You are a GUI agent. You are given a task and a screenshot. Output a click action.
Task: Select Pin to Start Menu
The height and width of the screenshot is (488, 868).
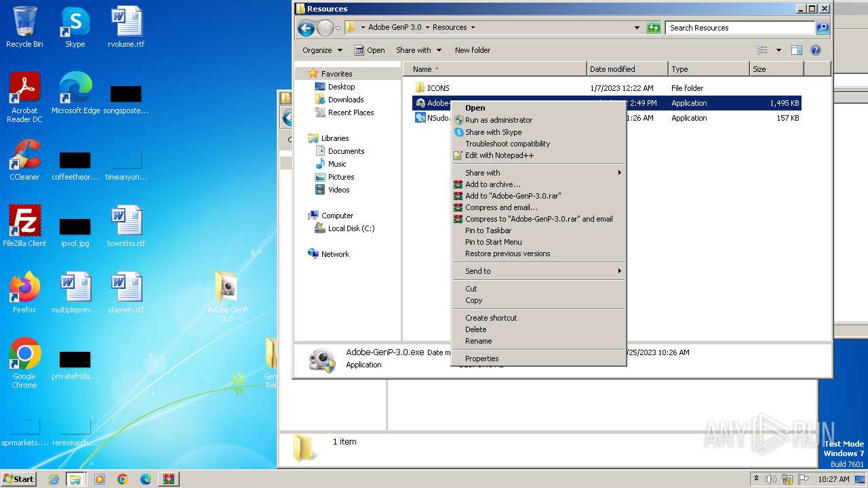tap(538, 242)
